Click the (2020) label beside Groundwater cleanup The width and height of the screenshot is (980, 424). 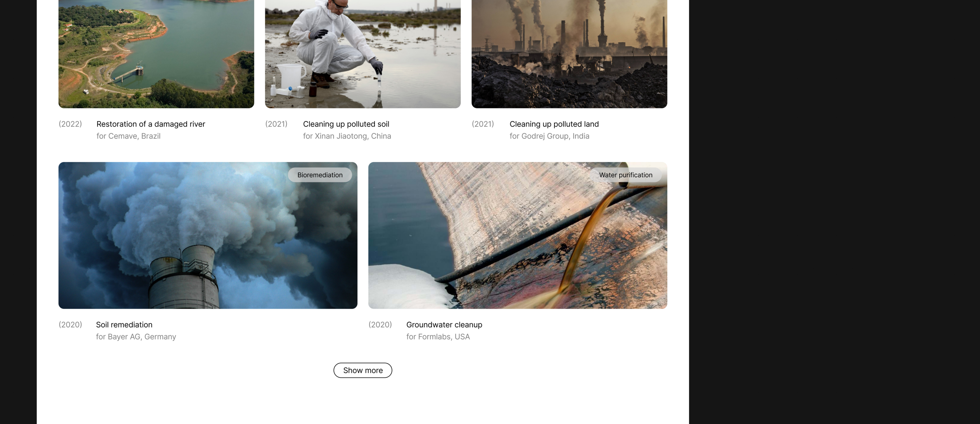point(380,325)
